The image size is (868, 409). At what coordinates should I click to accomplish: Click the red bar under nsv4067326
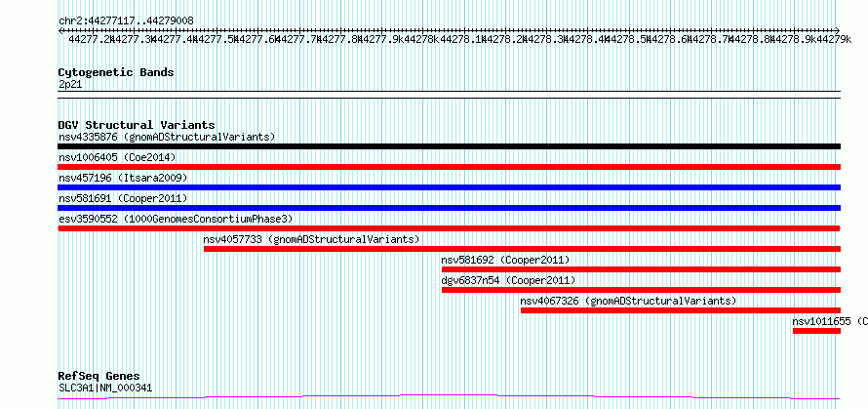point(681,310)
